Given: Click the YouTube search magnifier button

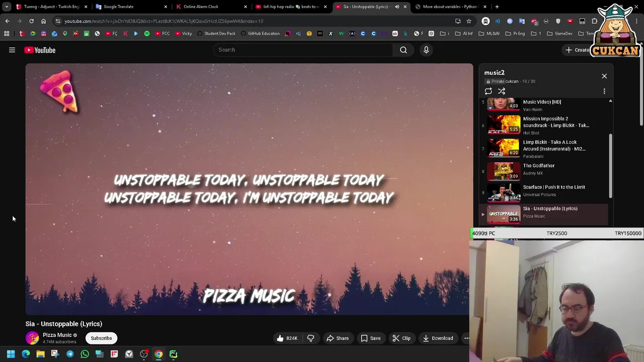Looking at the screenshot, I should (403, 50).
